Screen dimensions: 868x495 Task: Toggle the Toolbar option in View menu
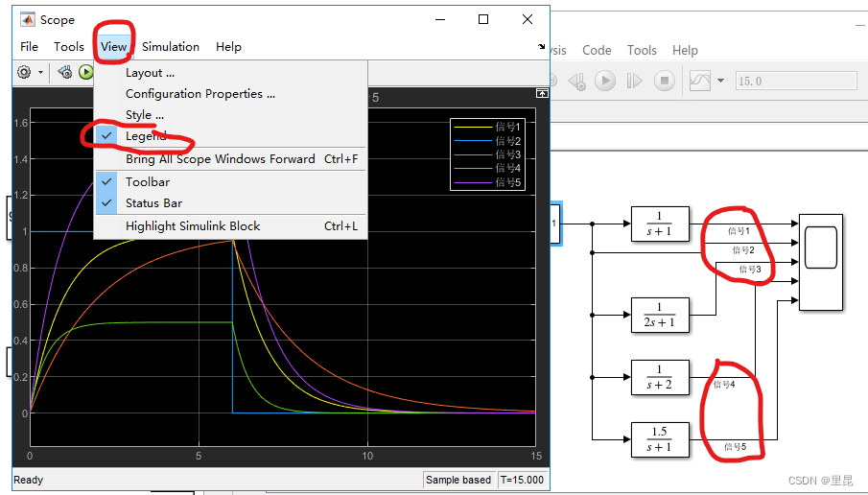tap(230, 181)
